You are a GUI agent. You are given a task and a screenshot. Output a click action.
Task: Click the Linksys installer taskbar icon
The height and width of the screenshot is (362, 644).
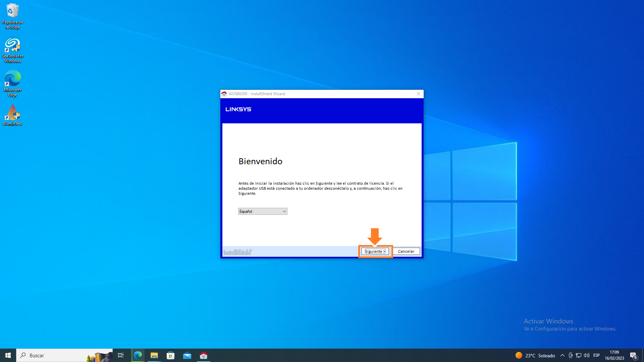pos(203,355)
